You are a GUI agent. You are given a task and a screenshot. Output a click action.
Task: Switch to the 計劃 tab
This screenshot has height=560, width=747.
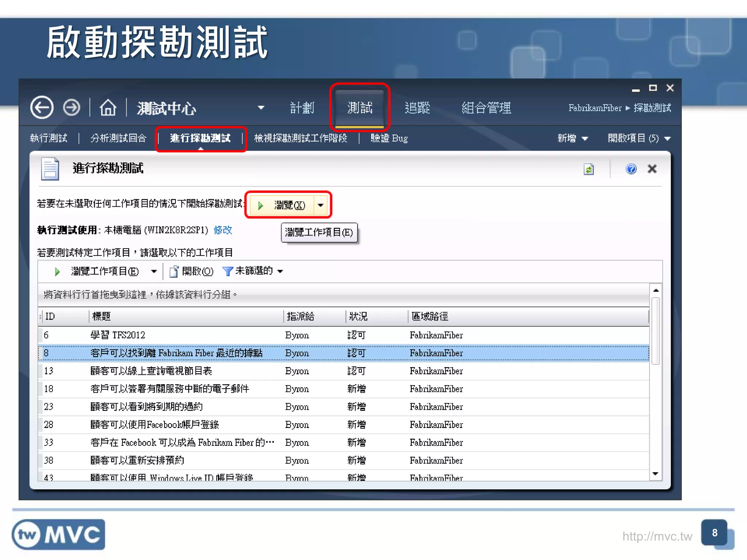(x=302, y=108)
